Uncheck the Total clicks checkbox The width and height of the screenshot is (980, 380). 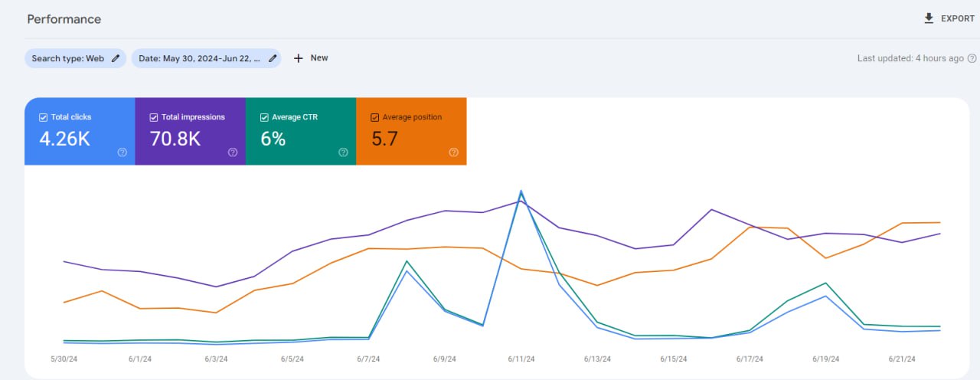(x=43, y=117)
